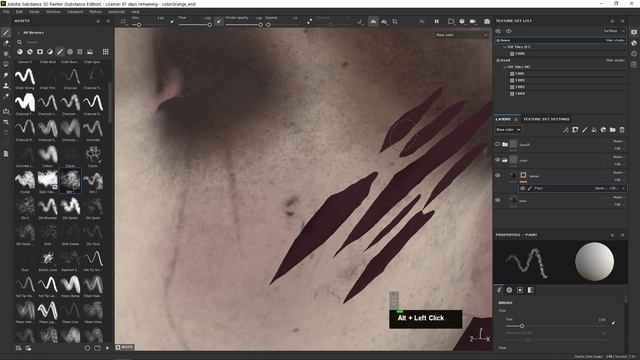Open the File menu
The image size is (640, 360).
(x=6, y=12)
